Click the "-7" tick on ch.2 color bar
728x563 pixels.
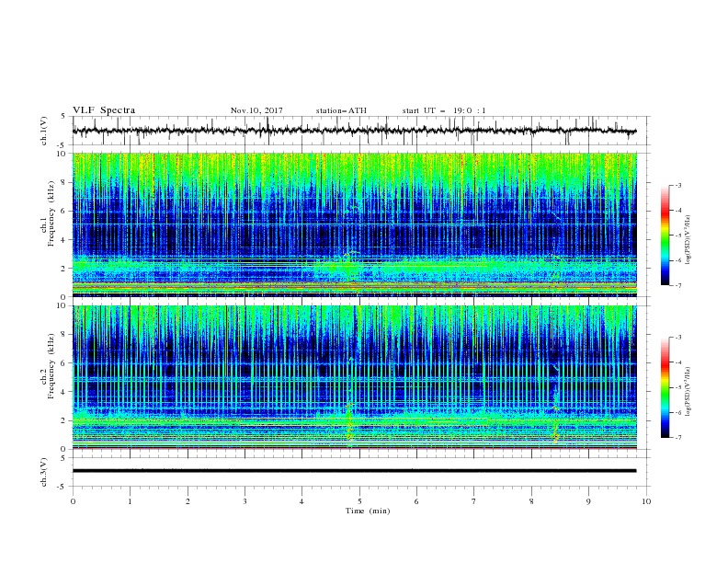677,437
